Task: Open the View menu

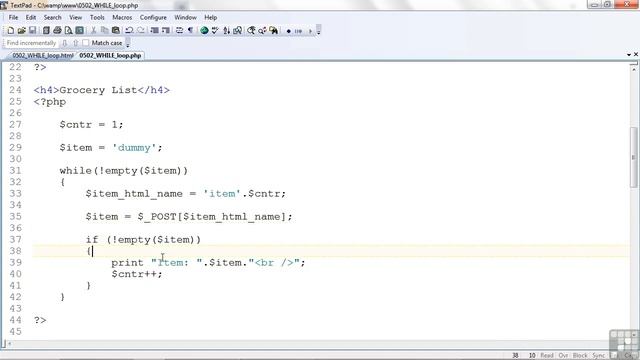Action: (76, 18)
